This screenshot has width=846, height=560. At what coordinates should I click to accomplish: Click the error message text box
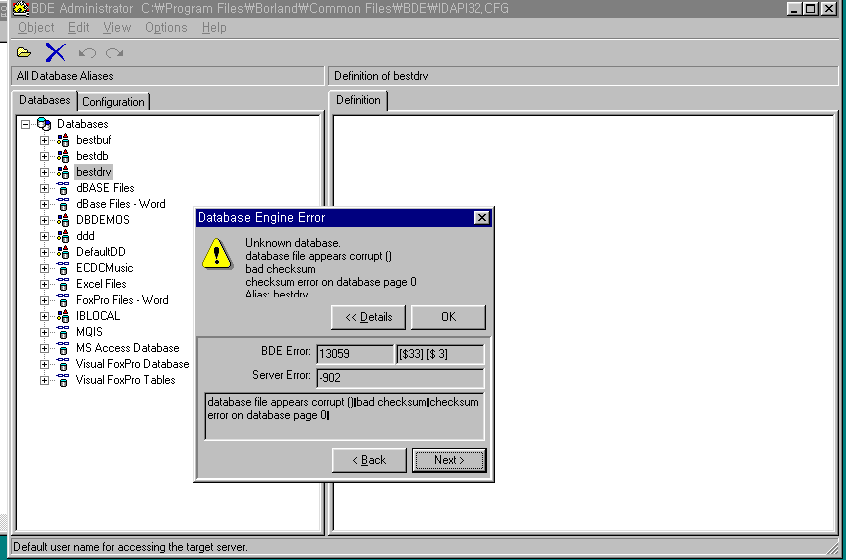point(344,416)
